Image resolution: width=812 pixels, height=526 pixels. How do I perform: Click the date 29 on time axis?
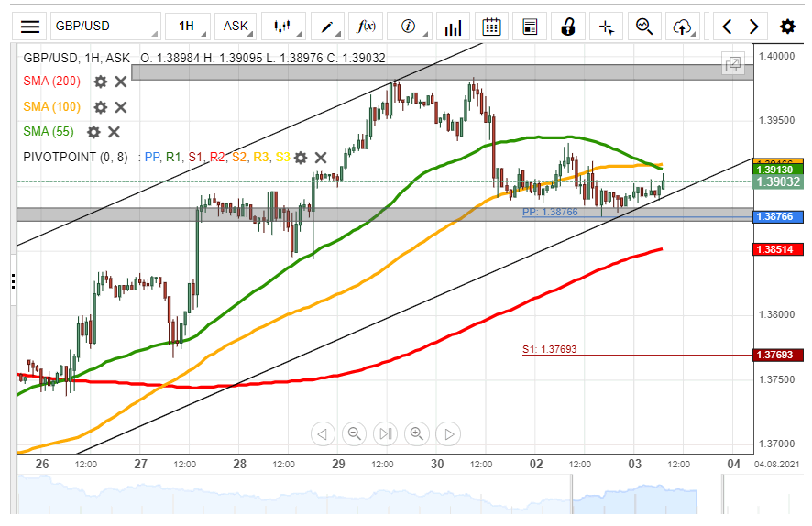click(x=338, y=464)
